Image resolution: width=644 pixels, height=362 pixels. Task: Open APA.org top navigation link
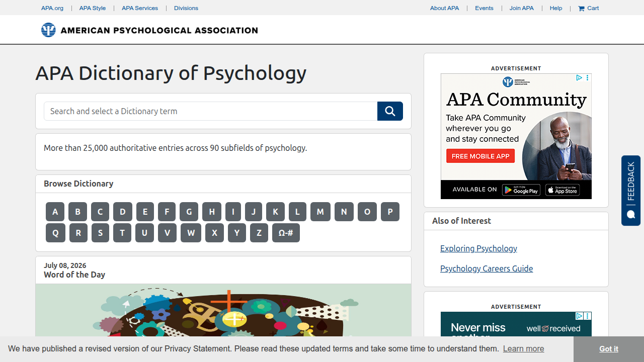52,8
